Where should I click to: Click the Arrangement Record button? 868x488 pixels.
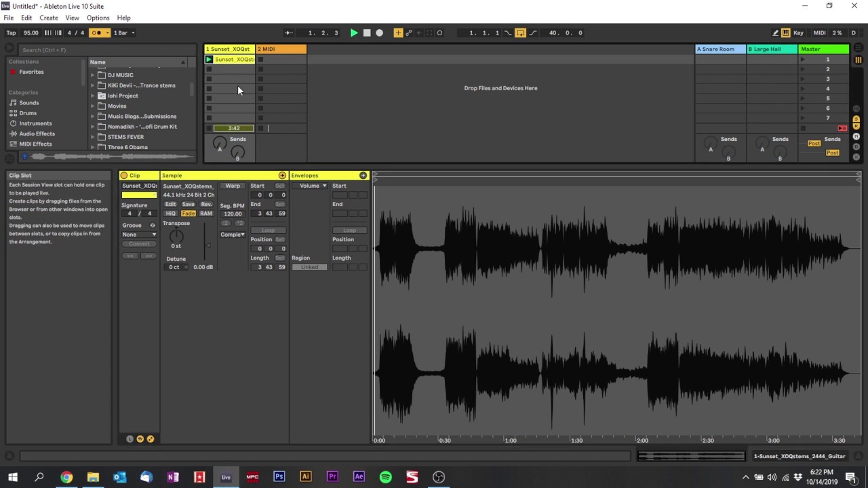pyautogui.click(x=380, y=33)
